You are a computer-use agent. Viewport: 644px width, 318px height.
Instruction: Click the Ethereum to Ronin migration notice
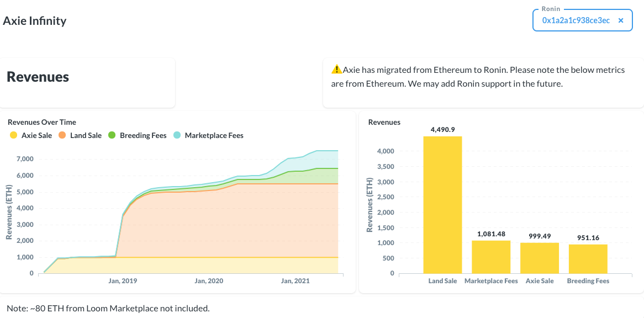click(478, 77)
